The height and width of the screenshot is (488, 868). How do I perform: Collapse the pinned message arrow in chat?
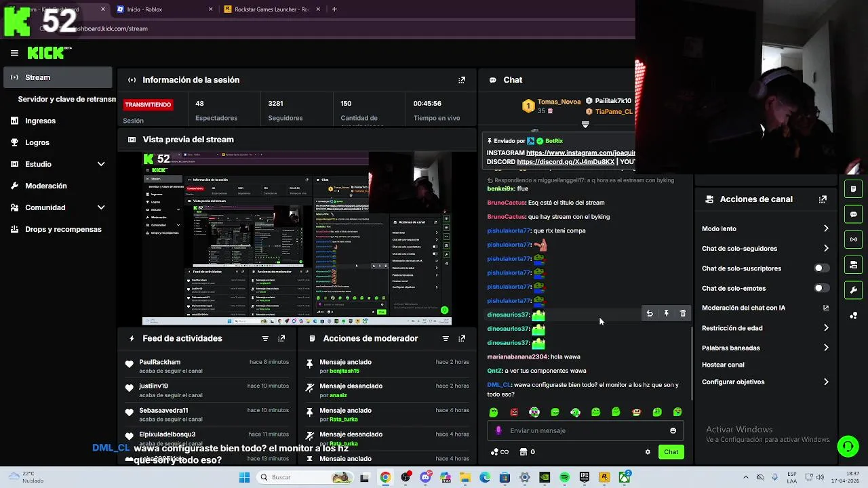pos(585,125)
